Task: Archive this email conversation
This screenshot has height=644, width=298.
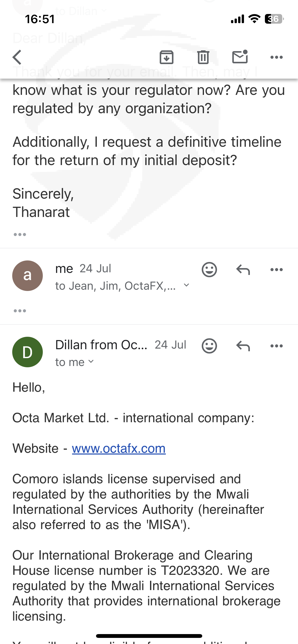Action: pyautogui.click(x=167, y=57)
